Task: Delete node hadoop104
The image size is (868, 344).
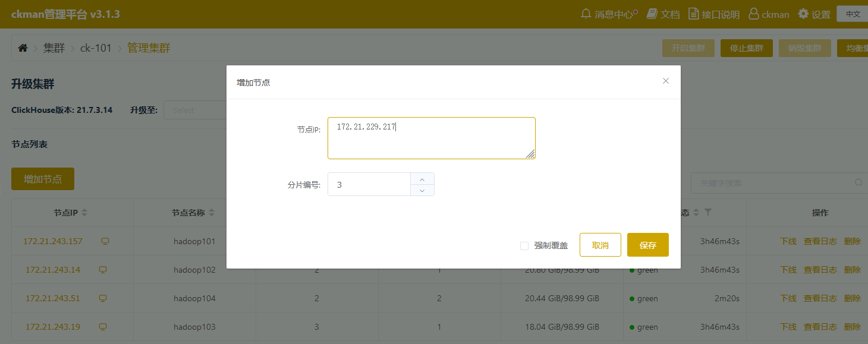Action: (853, 298)
